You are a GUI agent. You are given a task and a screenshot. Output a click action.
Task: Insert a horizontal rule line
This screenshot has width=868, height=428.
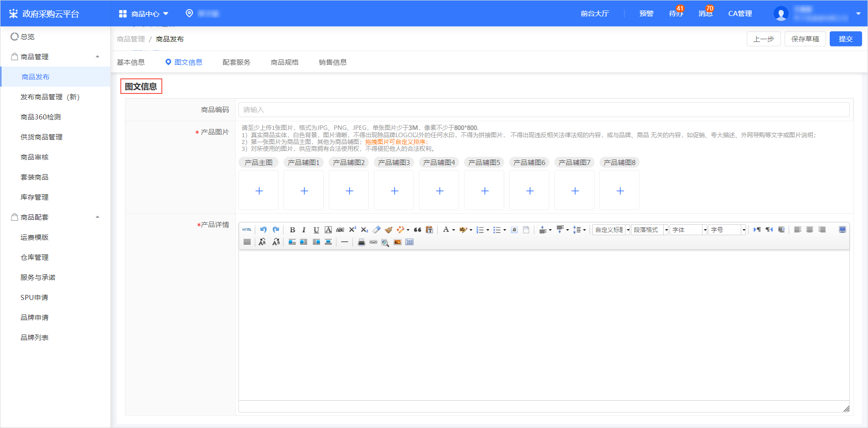tap(345, 242)
